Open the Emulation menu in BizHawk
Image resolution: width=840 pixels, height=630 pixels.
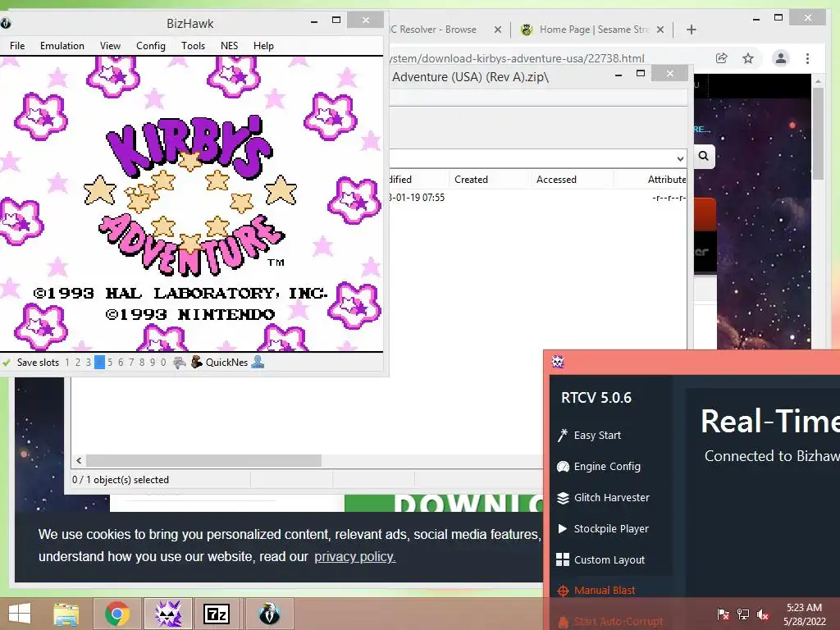coord(62,46)
